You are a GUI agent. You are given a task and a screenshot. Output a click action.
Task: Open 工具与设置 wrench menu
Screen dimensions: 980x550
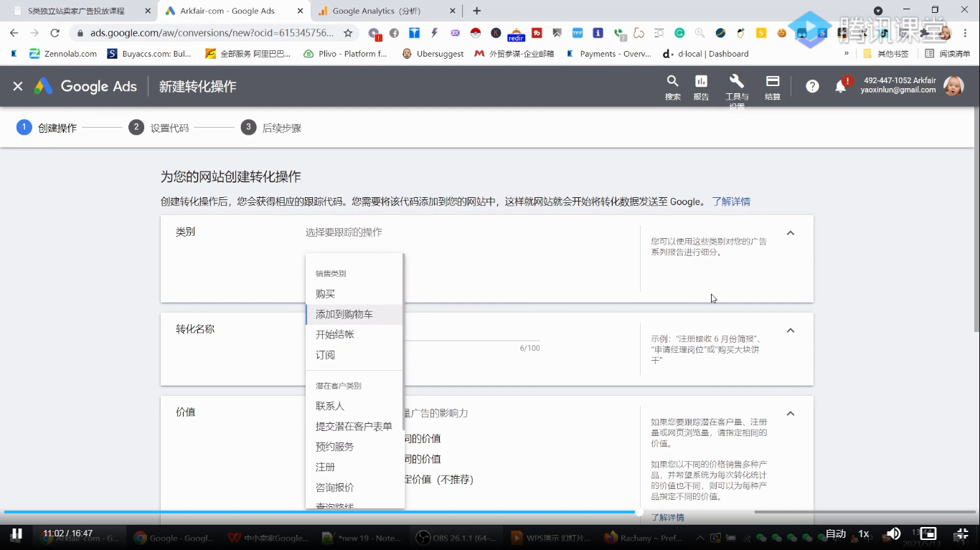[x=736, y=86]
